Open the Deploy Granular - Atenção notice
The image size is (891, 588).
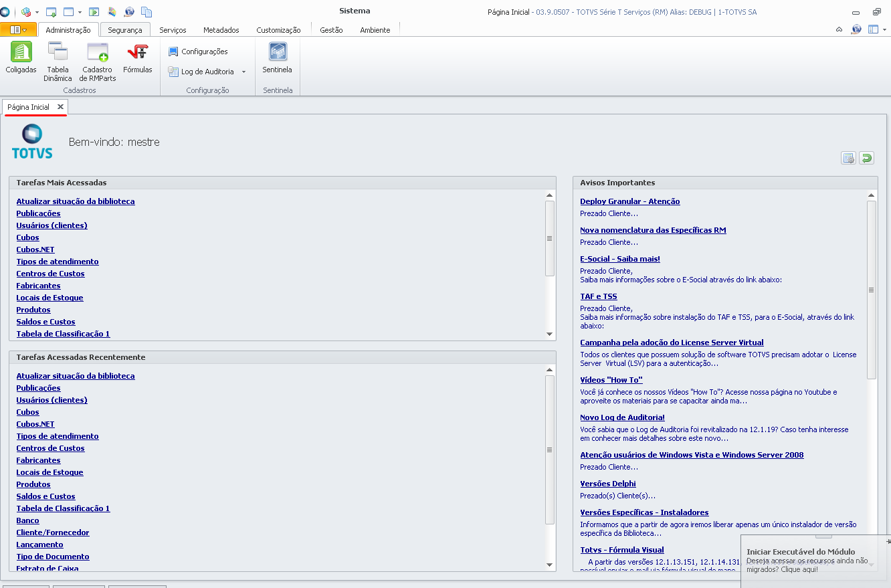tap(630, 201)
